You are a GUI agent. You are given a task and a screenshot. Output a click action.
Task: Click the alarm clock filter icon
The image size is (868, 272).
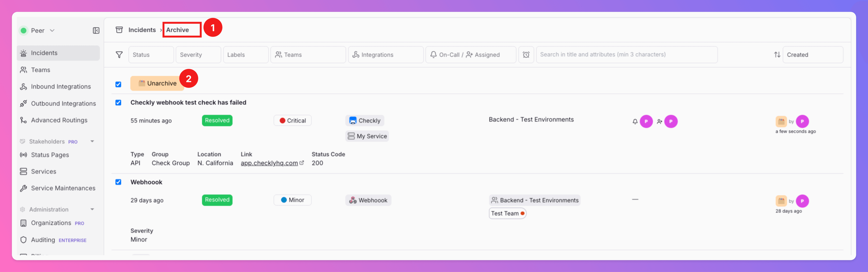pos(526,55)
